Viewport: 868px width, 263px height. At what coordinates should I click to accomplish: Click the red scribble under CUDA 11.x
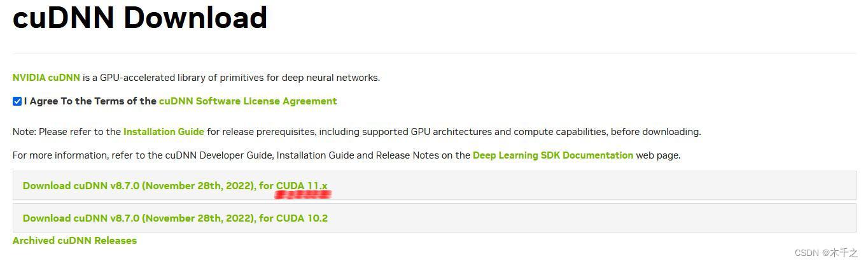[303, 194]
